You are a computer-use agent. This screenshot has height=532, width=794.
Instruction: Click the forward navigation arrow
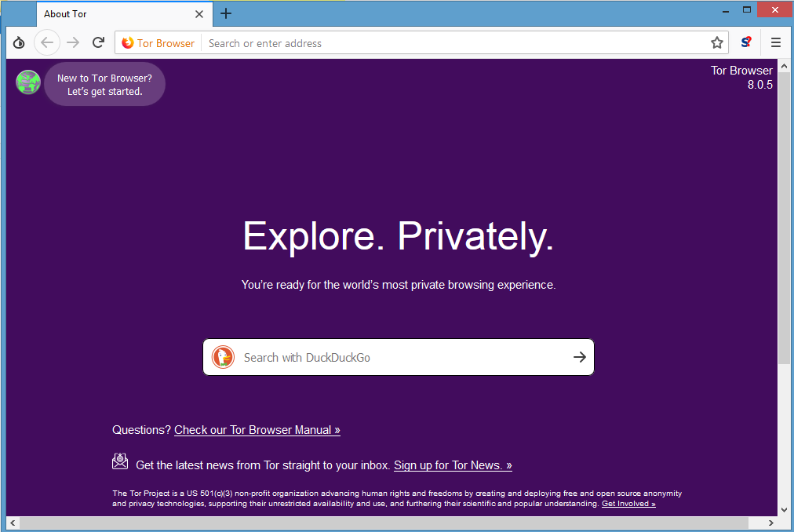[73, 43]
